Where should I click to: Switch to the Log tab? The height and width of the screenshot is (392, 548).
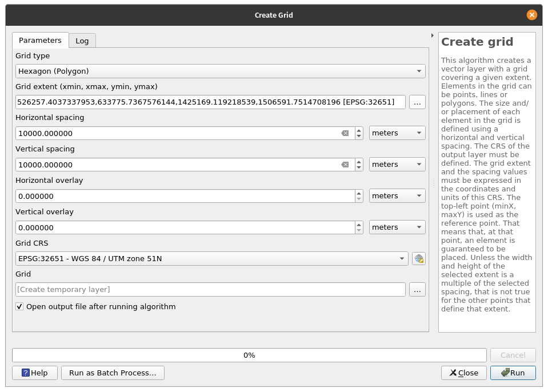[82, 41]
